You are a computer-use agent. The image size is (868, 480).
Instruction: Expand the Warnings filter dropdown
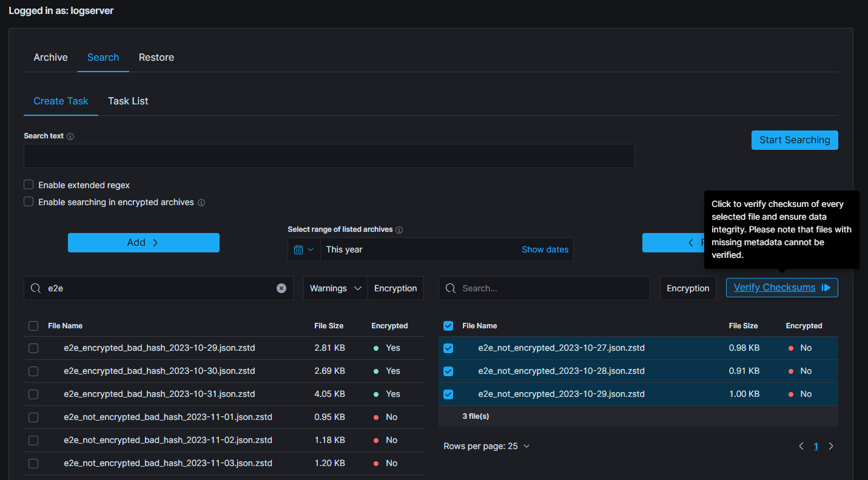tap(335, 288)
